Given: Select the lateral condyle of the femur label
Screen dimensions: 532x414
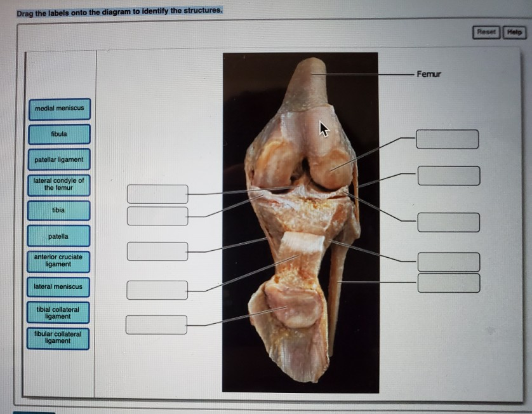Looking at the screenshot, I should point(58,185).
